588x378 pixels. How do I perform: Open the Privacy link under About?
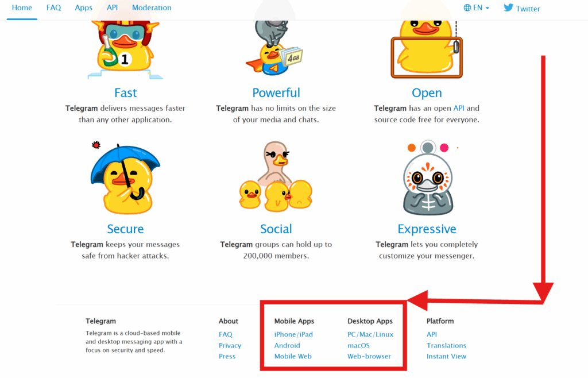pyautogui.click(x=230, y=345)
